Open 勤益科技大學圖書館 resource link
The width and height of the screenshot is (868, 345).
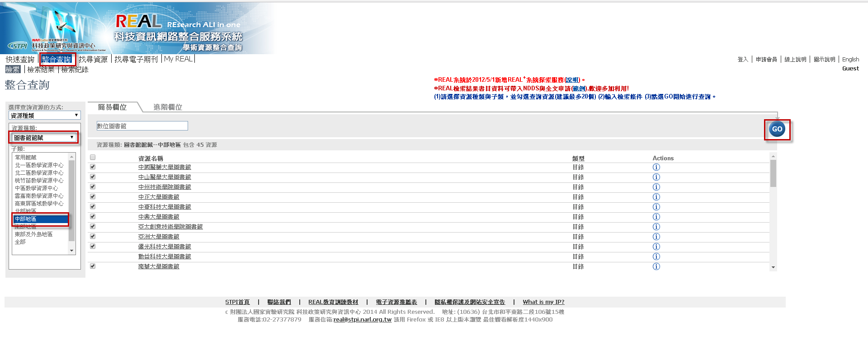coord(165,256)
